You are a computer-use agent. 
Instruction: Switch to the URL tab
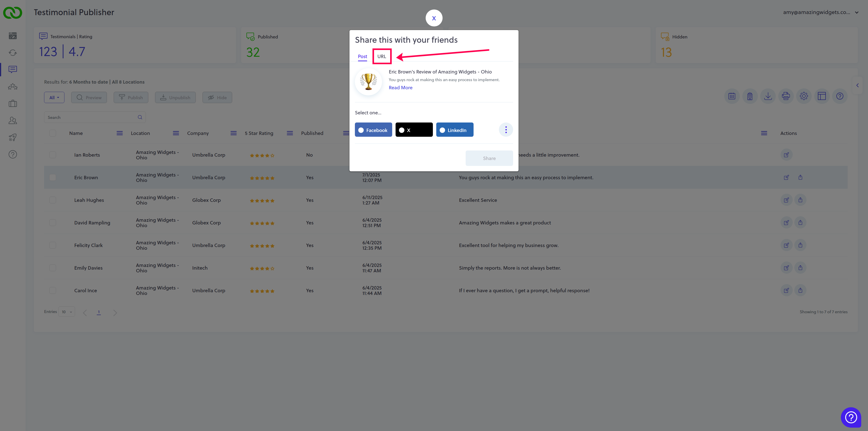[381, 56]
